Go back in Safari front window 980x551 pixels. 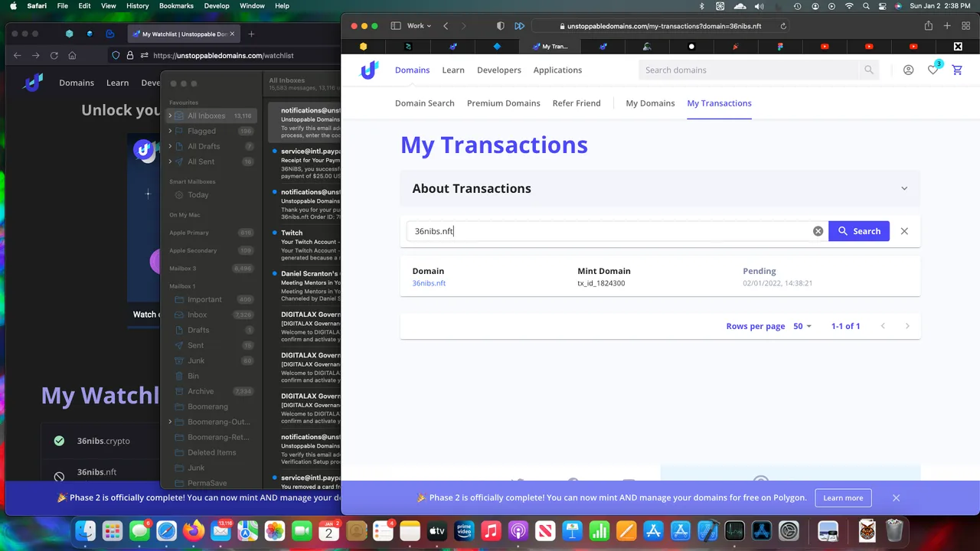point(446,25)
